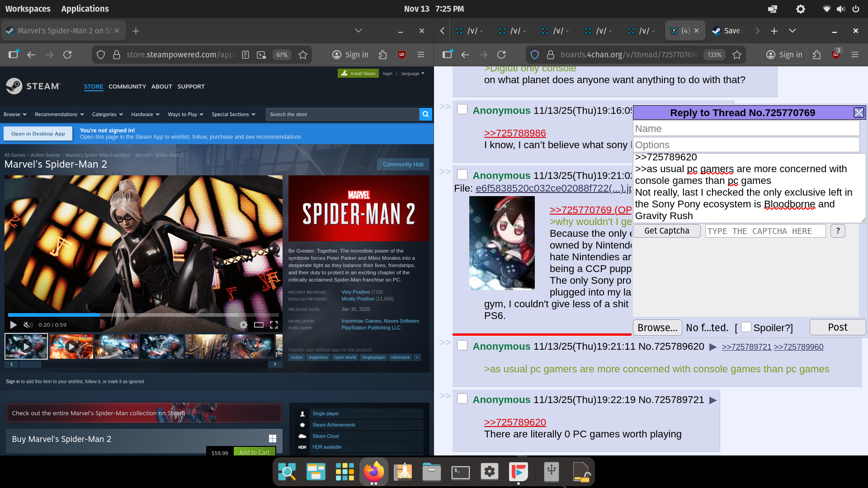Open the Steam language dropdown
This screenshot has width=868, height=488.
[412, 73]
